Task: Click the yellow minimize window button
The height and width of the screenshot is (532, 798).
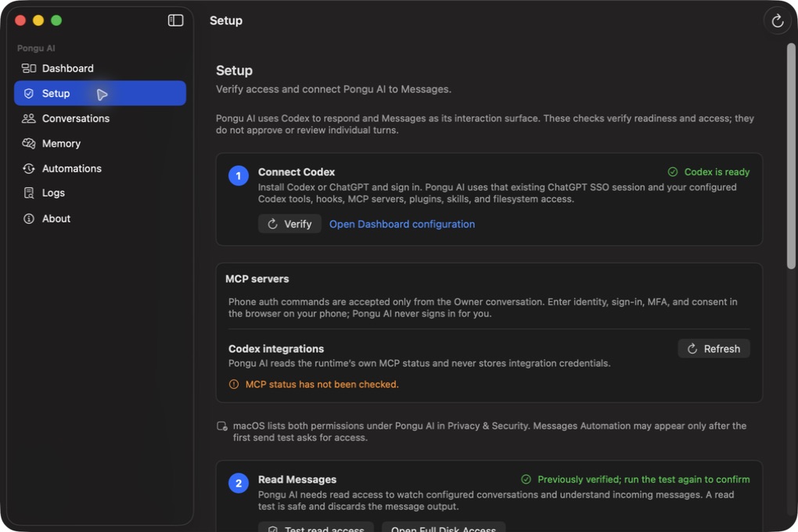Action: click(38, 20)
